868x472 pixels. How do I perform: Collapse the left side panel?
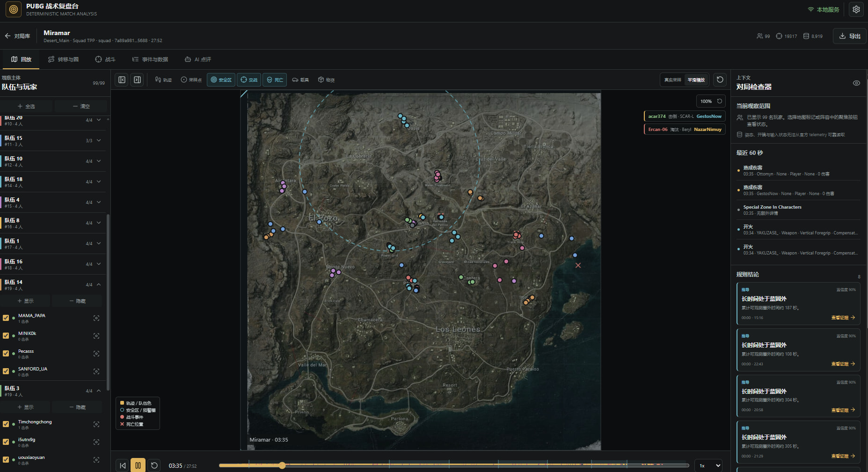coord(122,80)
